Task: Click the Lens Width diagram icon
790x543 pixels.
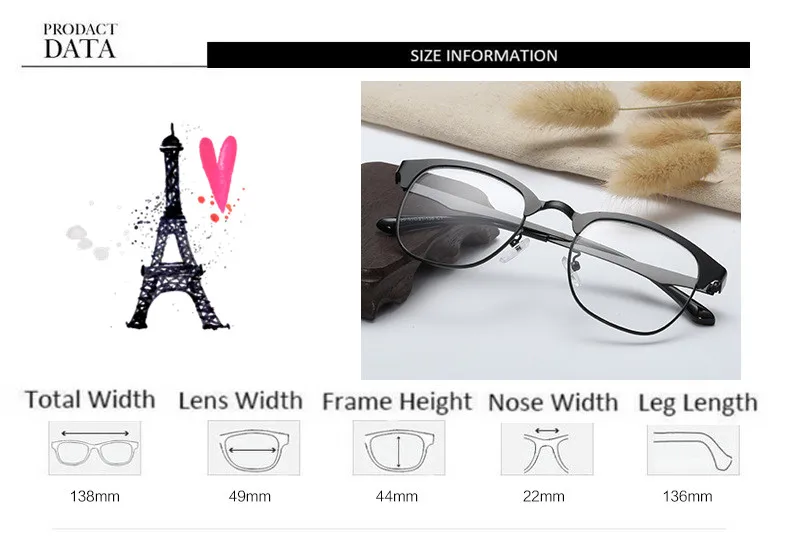Action: coord(254,448)
